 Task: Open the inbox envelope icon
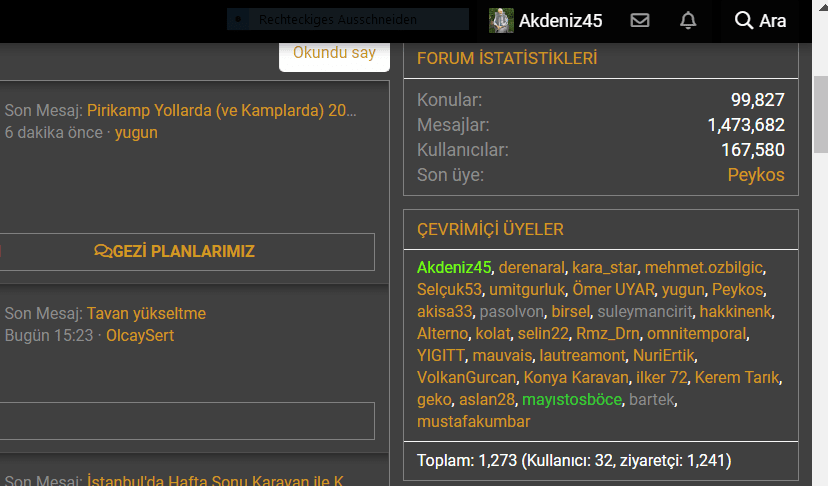640,21
